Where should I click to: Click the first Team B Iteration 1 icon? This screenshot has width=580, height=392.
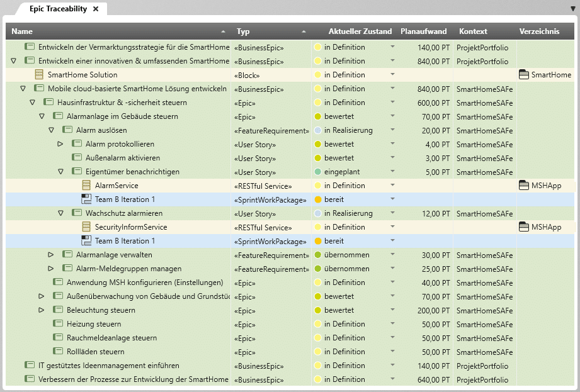(86, 199)
